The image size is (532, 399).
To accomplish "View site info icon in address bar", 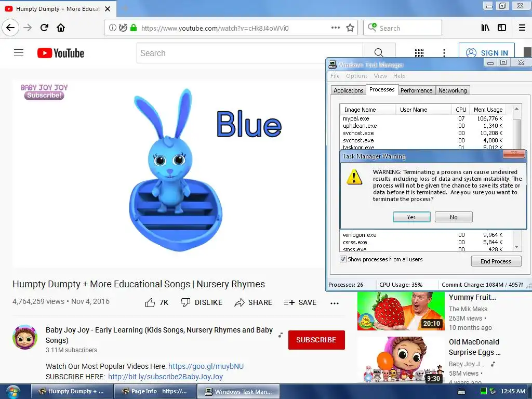I will coord(112,28).
